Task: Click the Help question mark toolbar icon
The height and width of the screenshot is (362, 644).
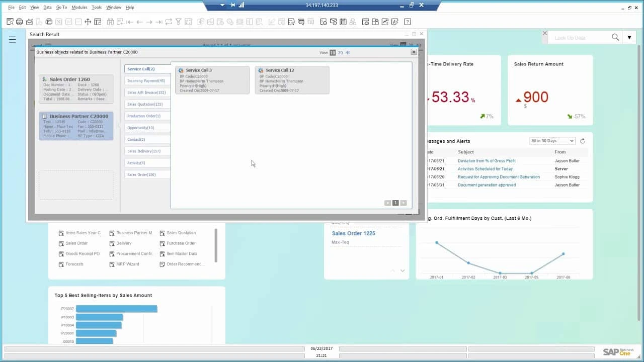Action: 408,22
